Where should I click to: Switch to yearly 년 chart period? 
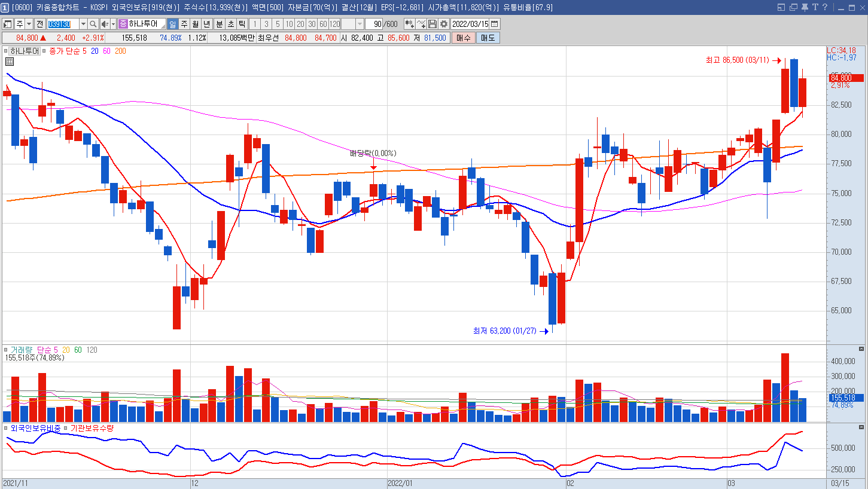(x=206, y=24)
